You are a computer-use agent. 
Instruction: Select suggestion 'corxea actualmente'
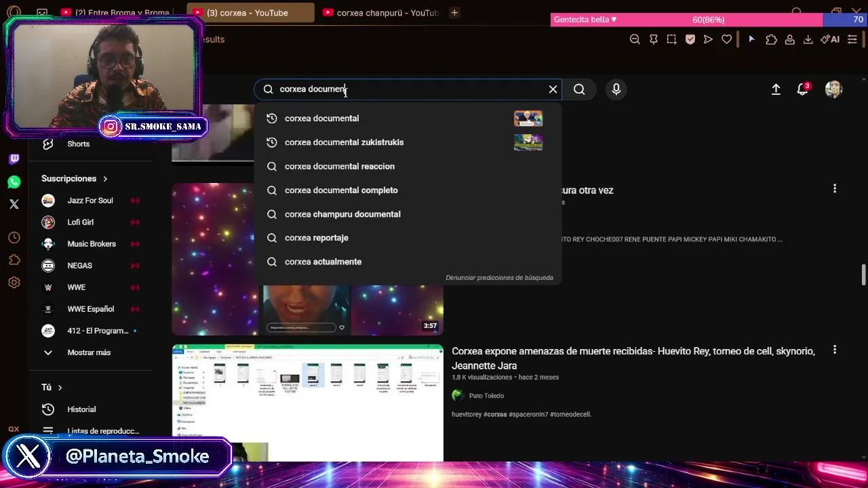point(408,262)
